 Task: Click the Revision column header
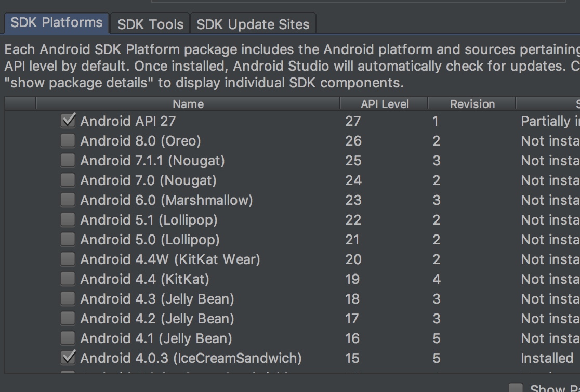[472, 104]
